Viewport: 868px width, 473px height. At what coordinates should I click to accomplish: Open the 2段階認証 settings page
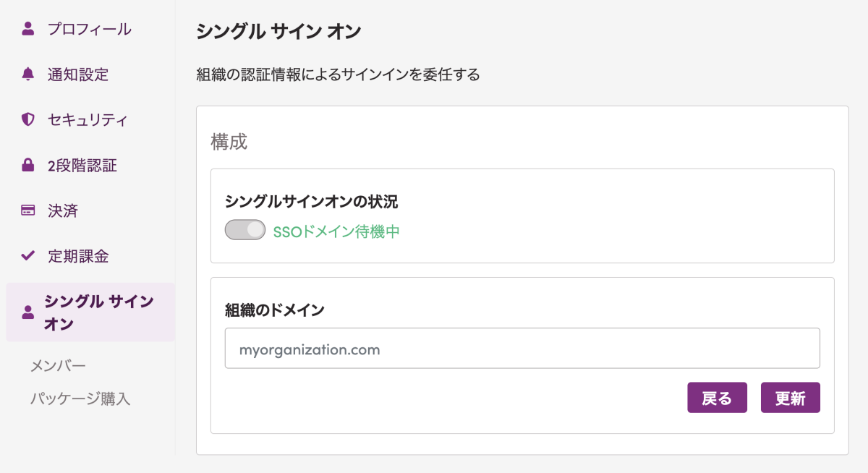[82, 166]
